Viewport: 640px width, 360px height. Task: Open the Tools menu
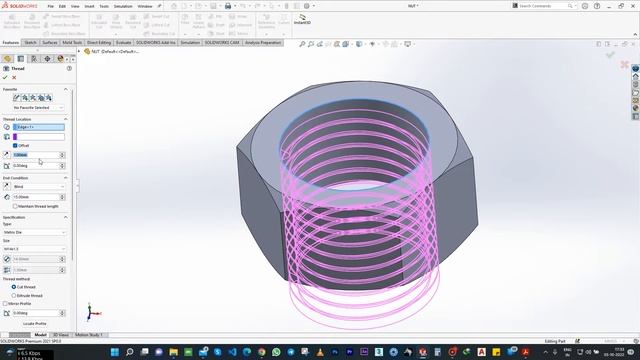tap(104, 6)
